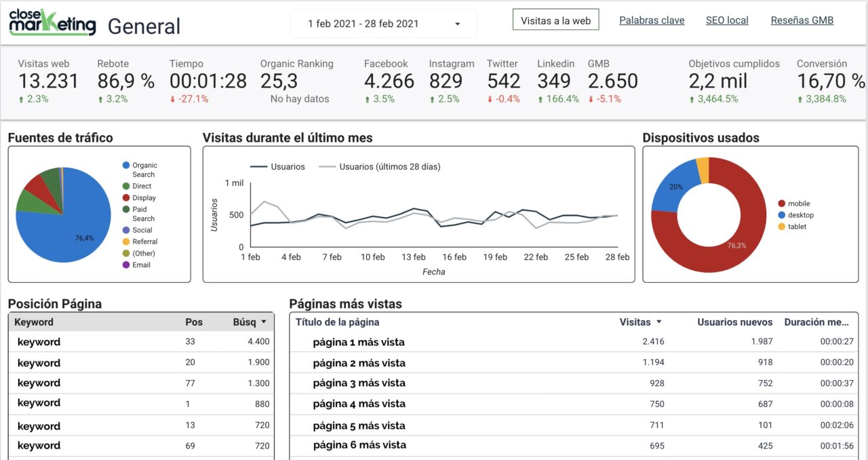The image size is (868, 460).
Task: Select the desktop legend marker
Action: pyautogui.click(x=781, y=214)
